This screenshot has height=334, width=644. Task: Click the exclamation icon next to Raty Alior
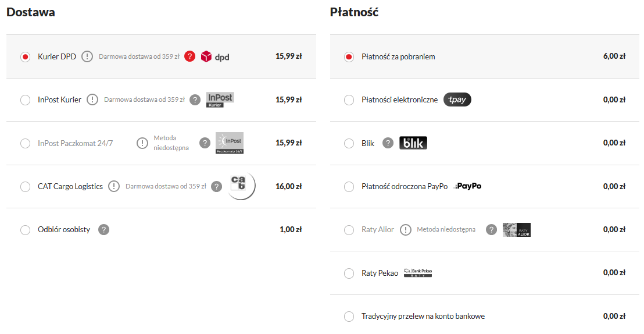coord(406,229)
